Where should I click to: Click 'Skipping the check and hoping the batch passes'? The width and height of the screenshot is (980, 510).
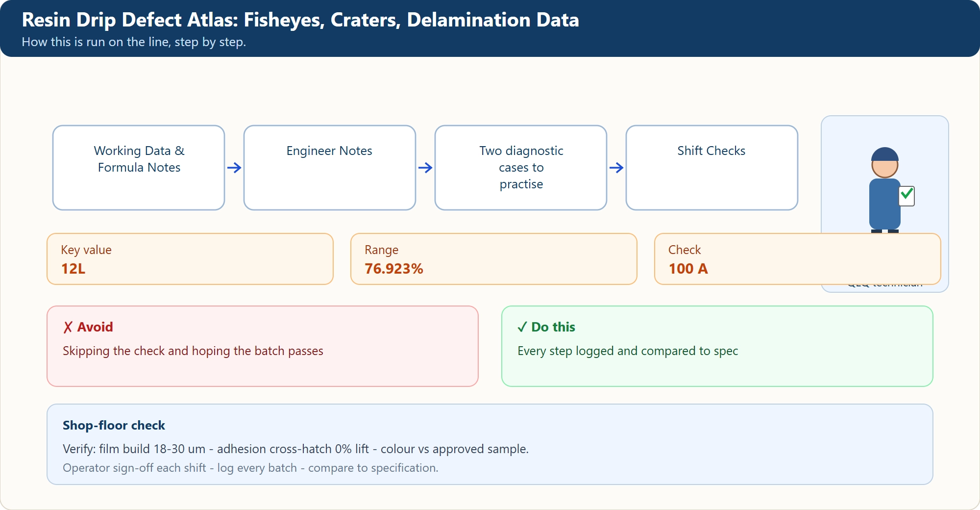pyautogui.click(x=193, y=351)
